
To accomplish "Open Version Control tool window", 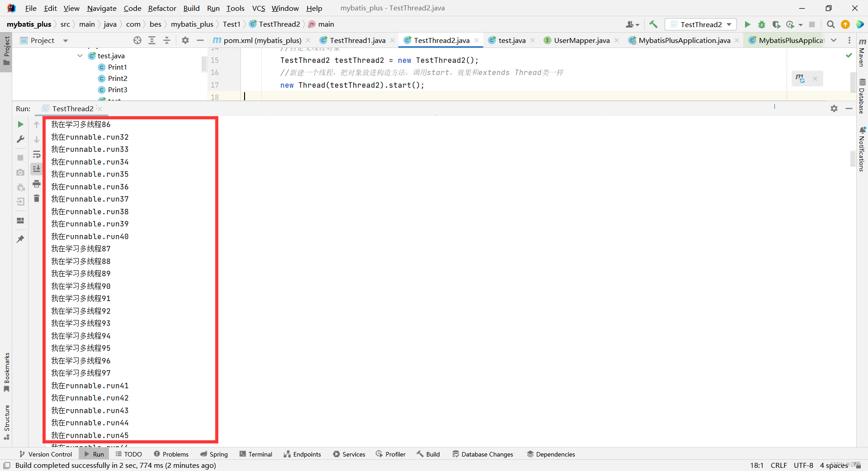I will pyautogui.click(x=46, y=454).
